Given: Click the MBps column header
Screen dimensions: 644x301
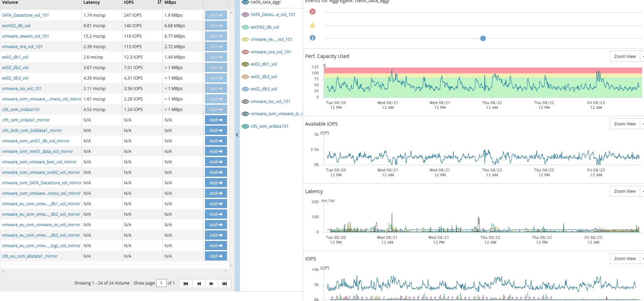Looking at the screenshot, I should [x=170, y=2].
